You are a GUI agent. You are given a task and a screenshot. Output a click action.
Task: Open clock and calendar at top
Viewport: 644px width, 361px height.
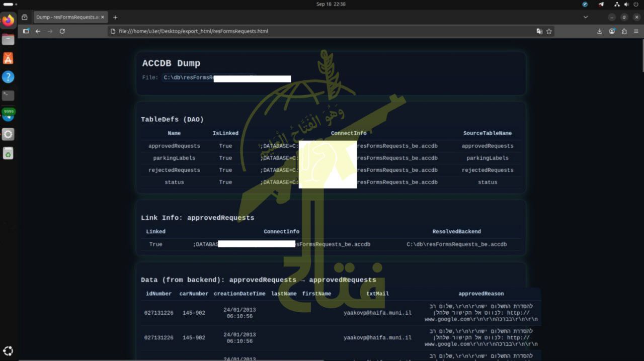click(x=331, y=4)
